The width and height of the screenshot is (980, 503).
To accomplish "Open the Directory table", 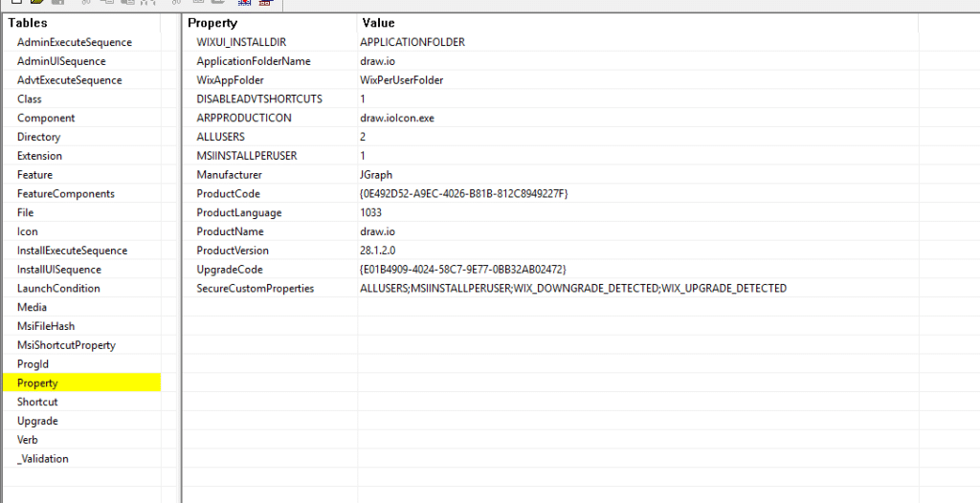I will [38, 137].
